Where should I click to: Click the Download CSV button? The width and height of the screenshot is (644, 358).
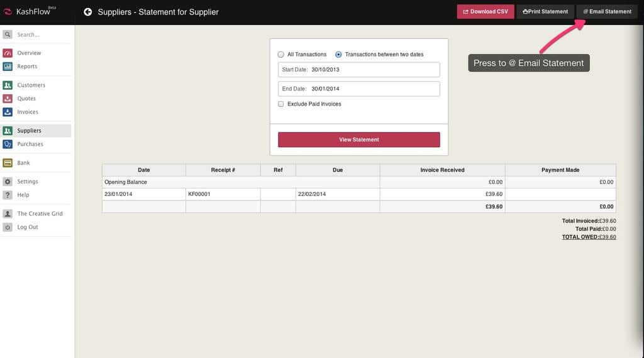pos(485,11)
